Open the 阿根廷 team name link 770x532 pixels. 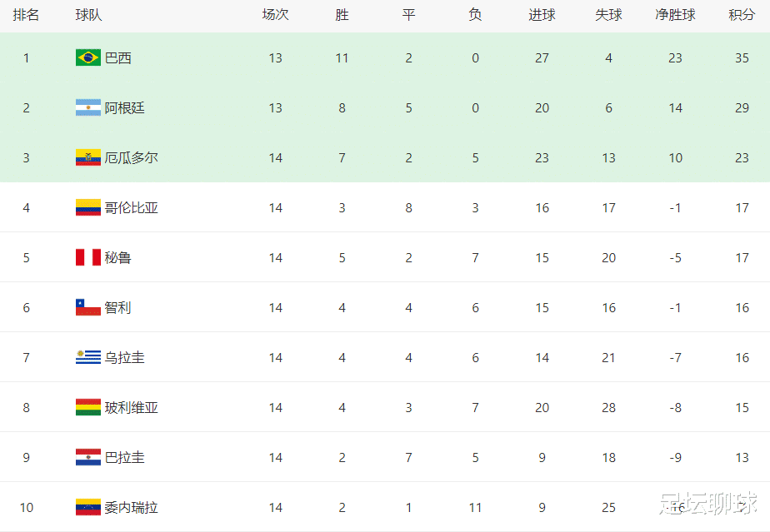click(x=125, y=108)
